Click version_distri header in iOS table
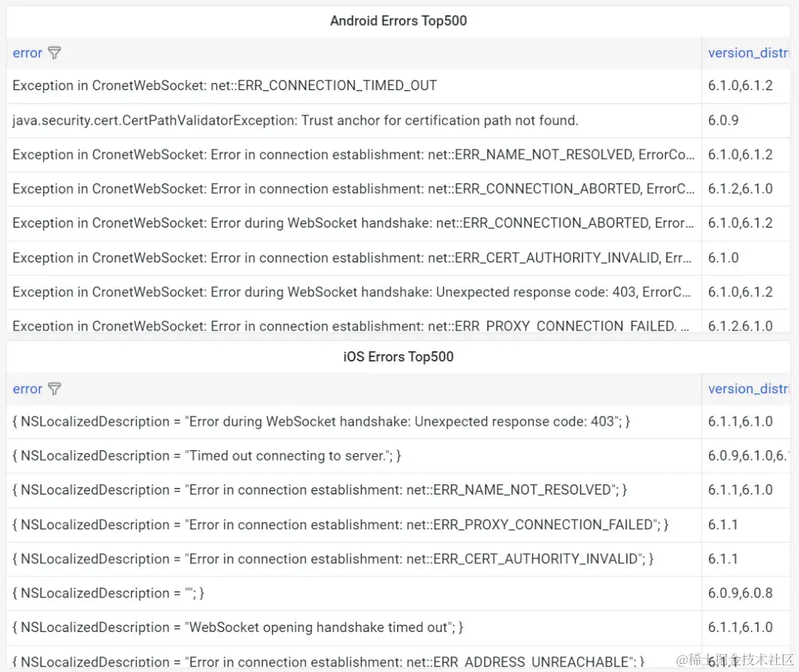 click(747, 389)
